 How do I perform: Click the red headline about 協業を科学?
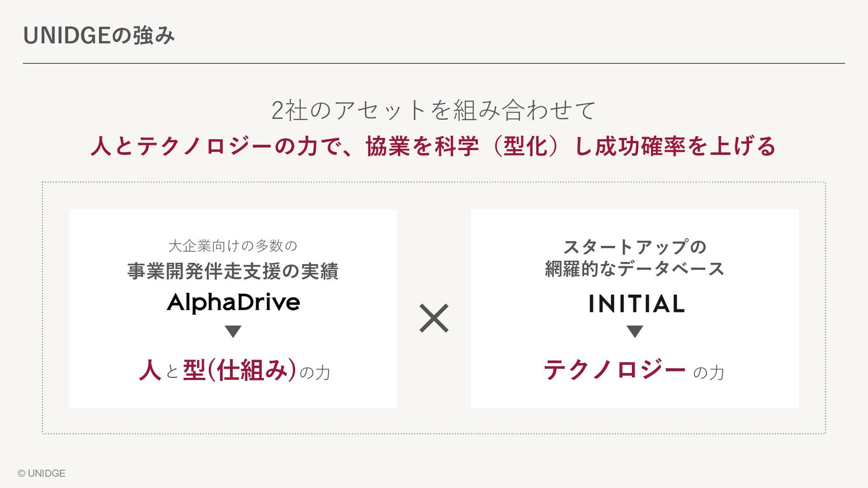coord(433,146)
